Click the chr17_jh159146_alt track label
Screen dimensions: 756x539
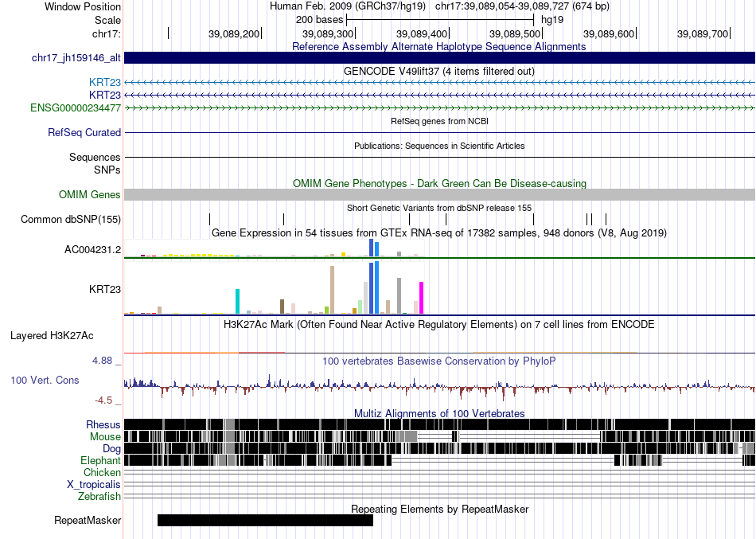pos(76,58)
